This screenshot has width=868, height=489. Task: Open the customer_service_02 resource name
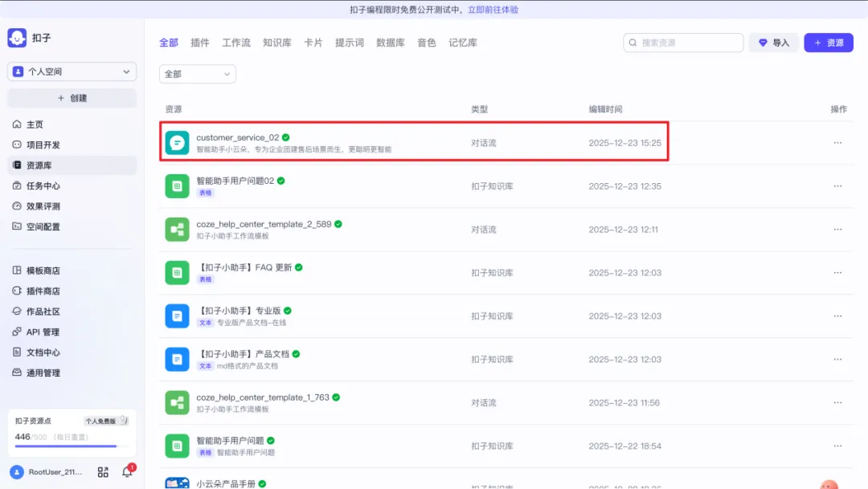pyautogui.click(x=237, y=137)
